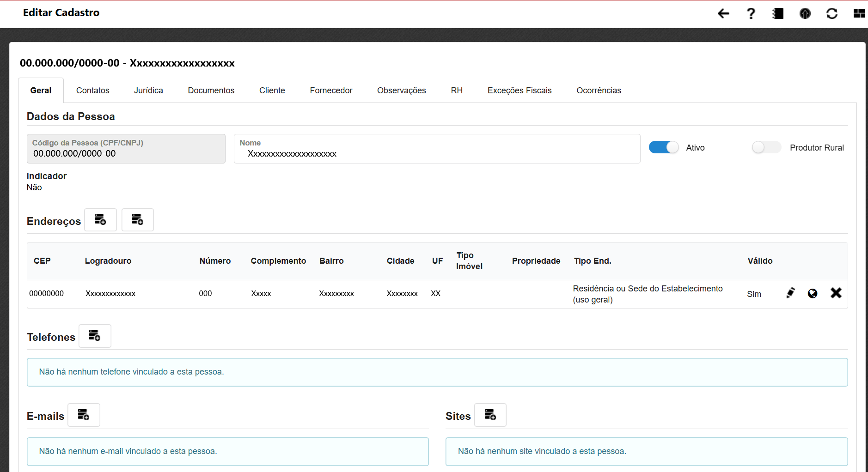The width and height of the screenshot is (868, 472).
Task: Click the globe icon in the address row
Action: (813, 293)
